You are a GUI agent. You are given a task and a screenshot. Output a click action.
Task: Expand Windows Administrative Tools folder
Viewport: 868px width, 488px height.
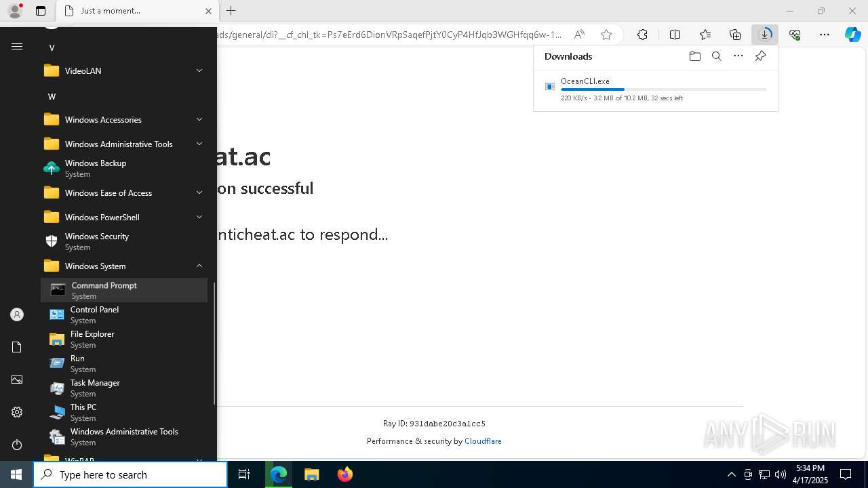coord(124,144)
